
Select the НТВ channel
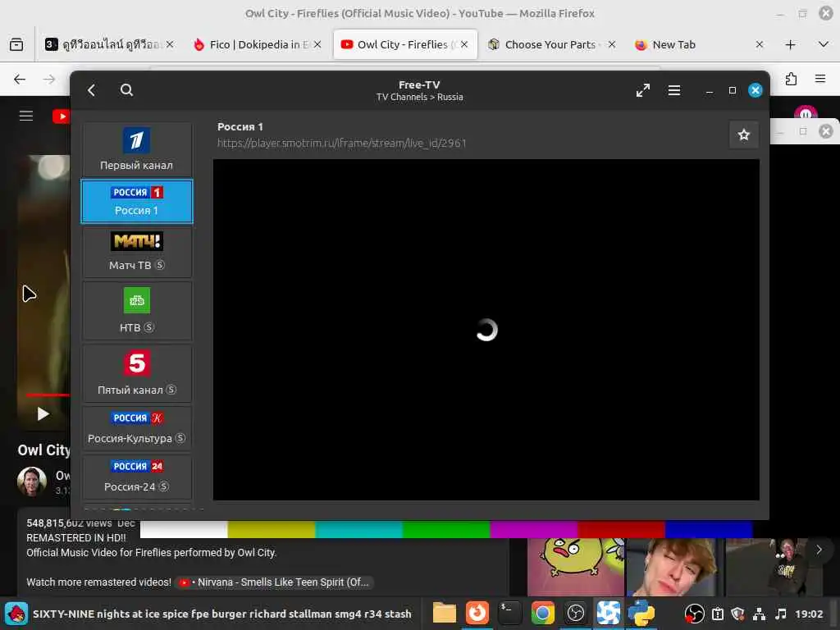point(137,310)
